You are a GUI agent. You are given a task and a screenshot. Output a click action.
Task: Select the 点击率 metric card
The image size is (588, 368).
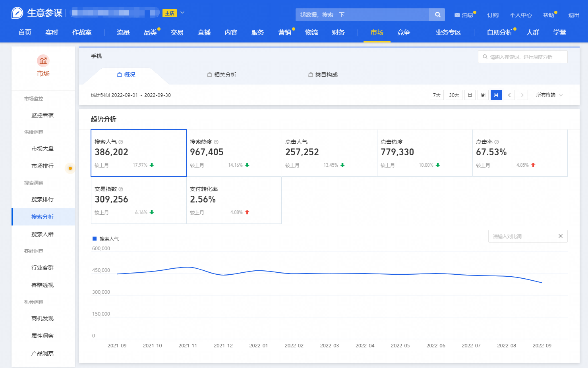click(520, 153)
